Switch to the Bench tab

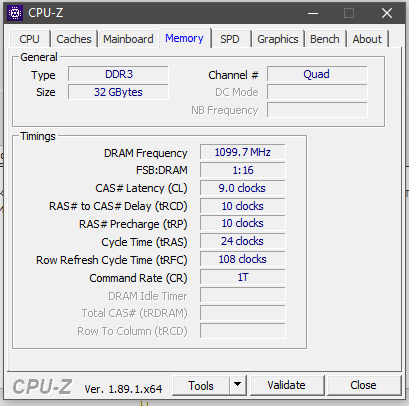click(x=325, y=39)
